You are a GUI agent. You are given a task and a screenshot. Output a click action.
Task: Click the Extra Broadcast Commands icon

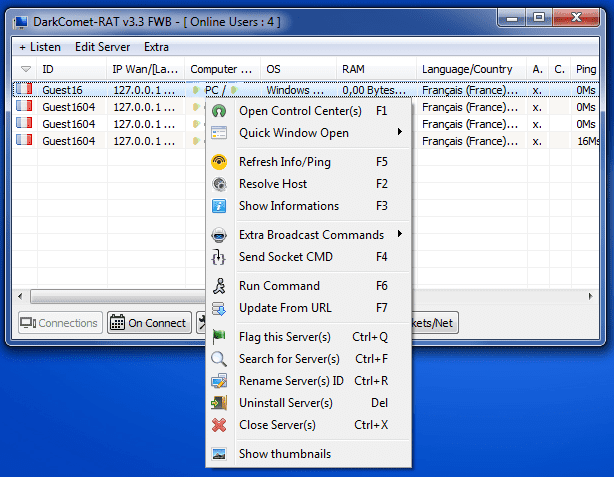tap(219, 235)
